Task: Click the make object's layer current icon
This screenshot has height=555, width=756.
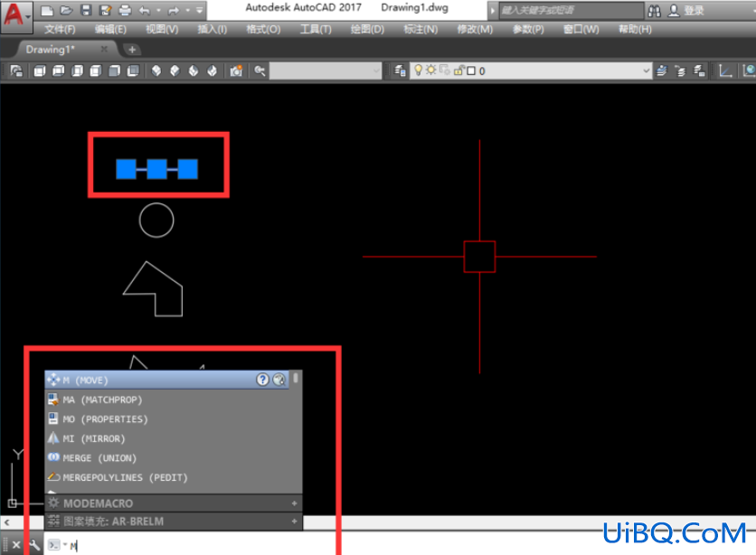Action: click(662, 71)
